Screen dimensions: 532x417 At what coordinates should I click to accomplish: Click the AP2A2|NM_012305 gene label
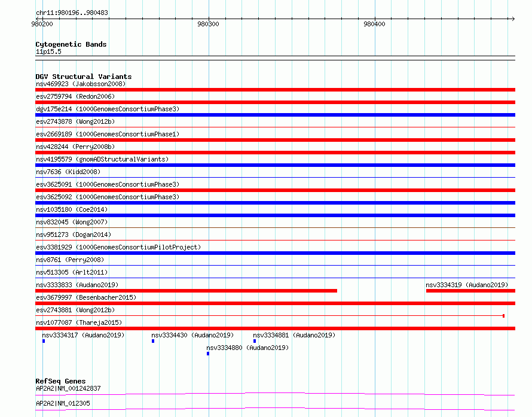(x=63, y=403)
